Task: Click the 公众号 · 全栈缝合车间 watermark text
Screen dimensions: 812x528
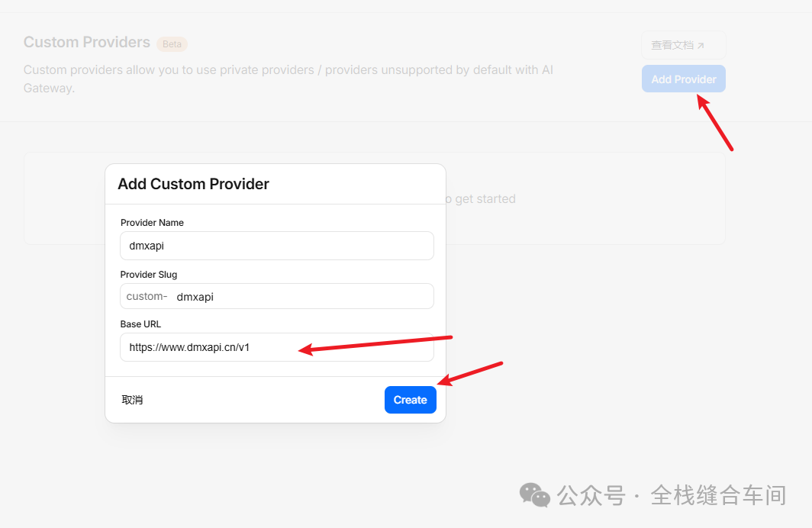Action: click(671, 495)
